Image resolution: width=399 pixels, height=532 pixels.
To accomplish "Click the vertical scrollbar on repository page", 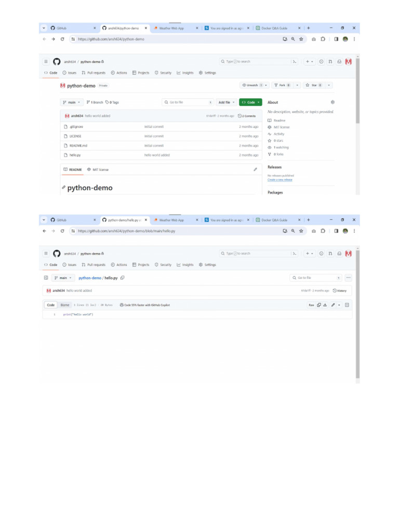I will point(357,91).
